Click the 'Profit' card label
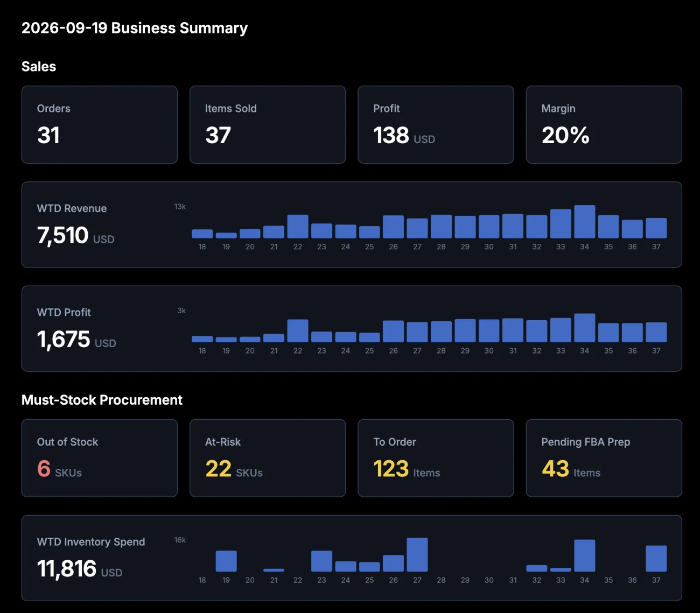700x613 pixels. [x=387, y=108]
